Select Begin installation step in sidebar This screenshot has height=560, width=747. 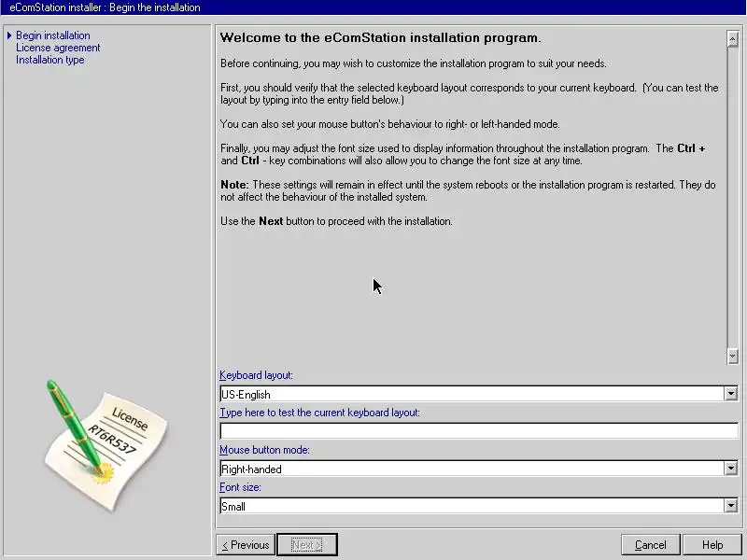click(53, 35)
